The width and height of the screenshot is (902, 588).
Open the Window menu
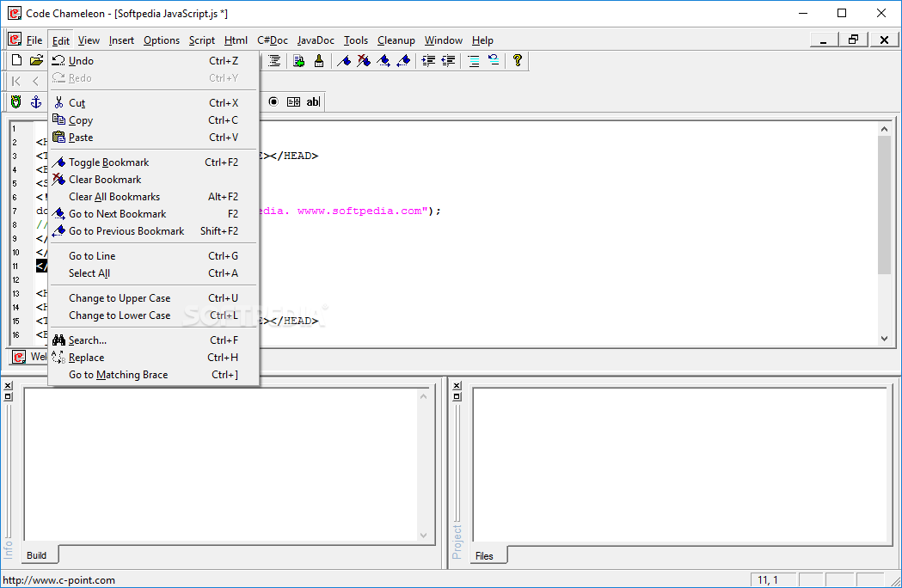444,40
